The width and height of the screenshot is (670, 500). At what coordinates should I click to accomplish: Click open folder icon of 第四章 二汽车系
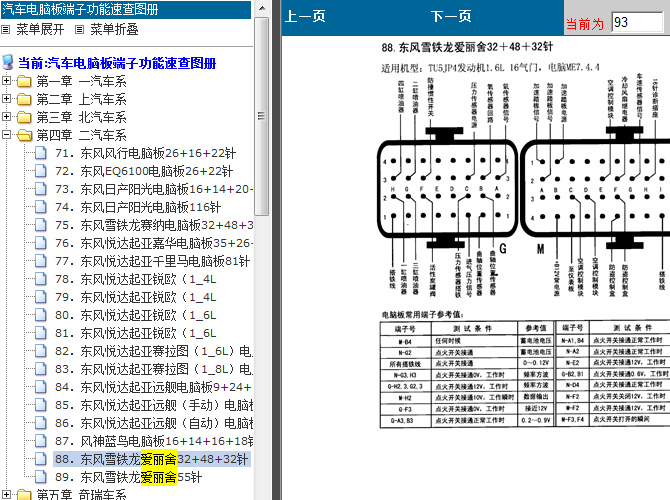[x=24, y=135]
